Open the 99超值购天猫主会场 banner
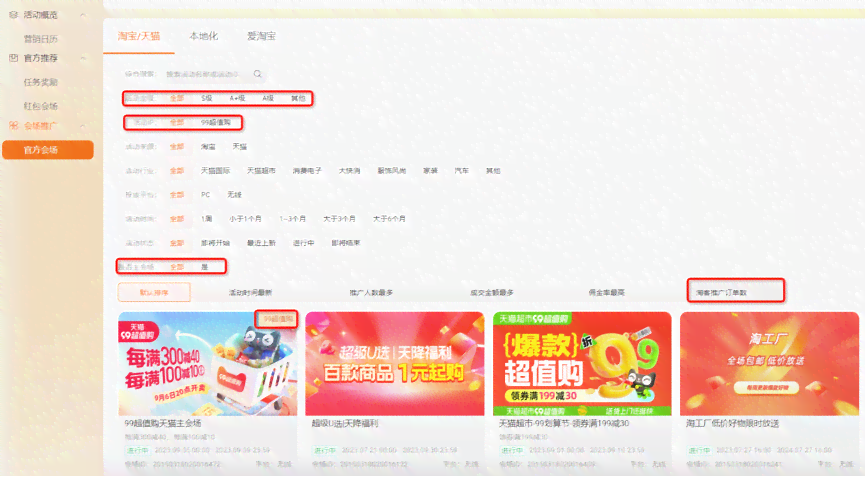This screenshot has height=477, width=866. click(208, 364)
